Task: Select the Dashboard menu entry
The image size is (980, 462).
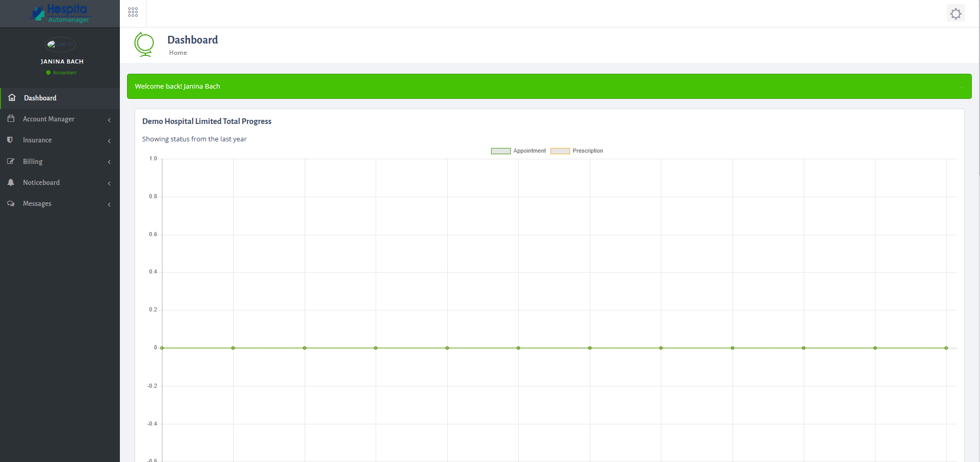Action: coord(40,97)
